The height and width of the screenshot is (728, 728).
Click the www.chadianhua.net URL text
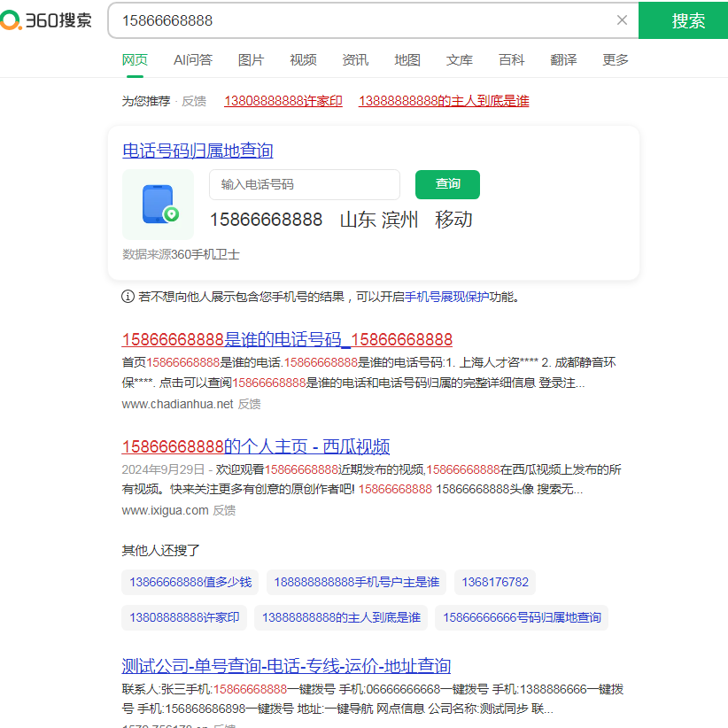point(177,405)
